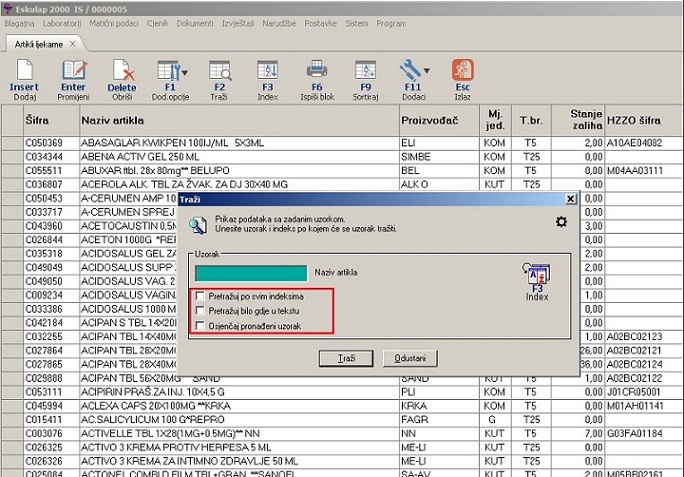684x477 pixels.
Task: Select AC.SALICYLICUM 100 G*REPRO row
Action: click(342, 420)
